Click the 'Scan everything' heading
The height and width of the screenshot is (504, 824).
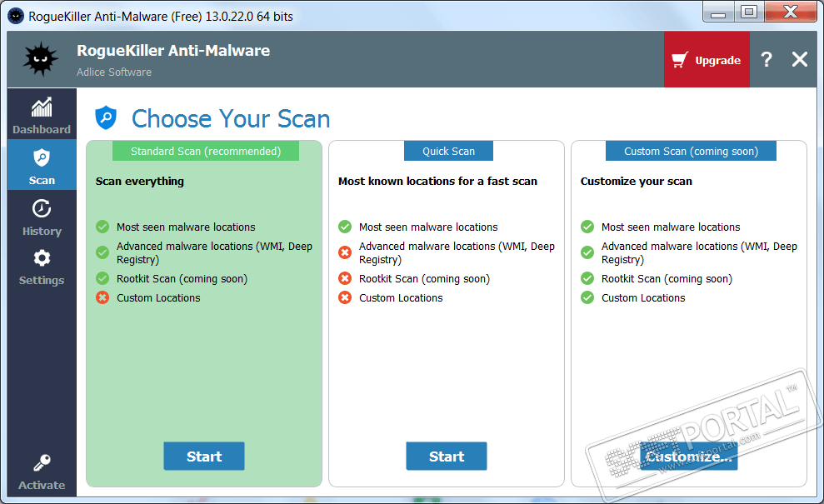(140, 182)
